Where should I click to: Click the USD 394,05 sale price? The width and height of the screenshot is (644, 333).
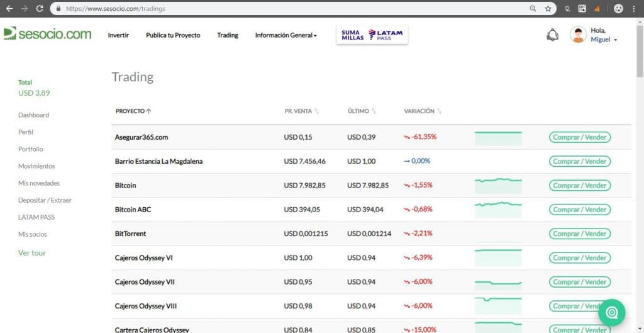302,210
